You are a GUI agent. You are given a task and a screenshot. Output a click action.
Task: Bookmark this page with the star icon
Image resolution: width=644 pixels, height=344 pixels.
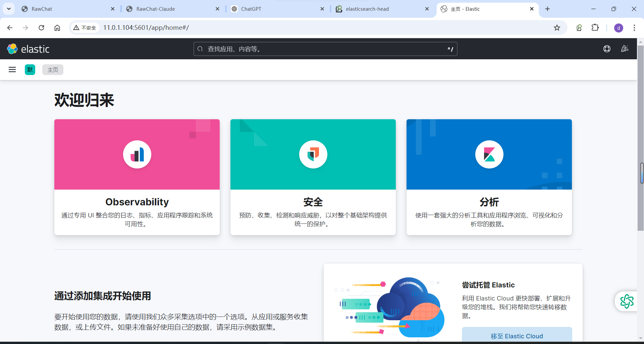[557, 27]
